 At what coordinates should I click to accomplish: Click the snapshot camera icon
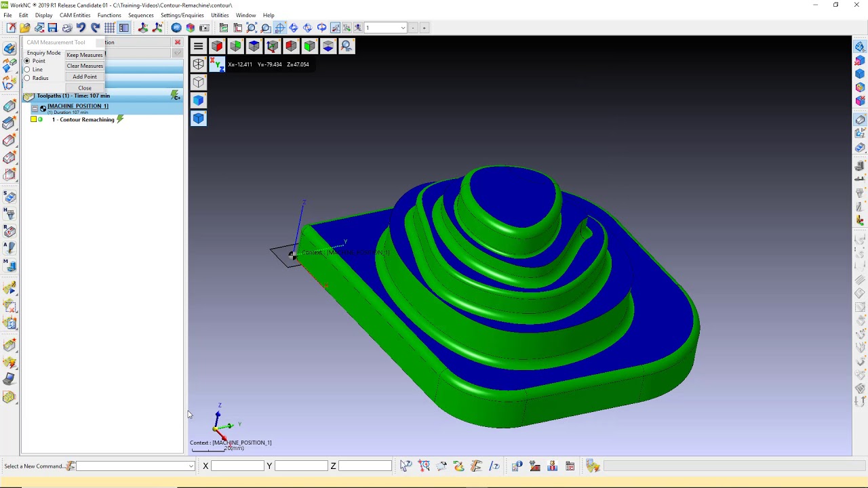point(204,28)
